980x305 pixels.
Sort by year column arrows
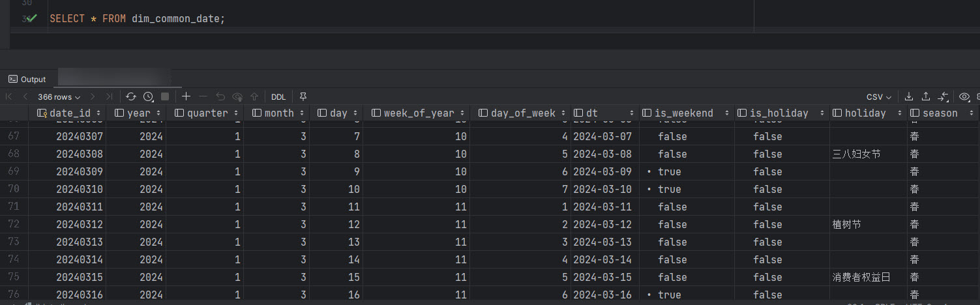159,113
